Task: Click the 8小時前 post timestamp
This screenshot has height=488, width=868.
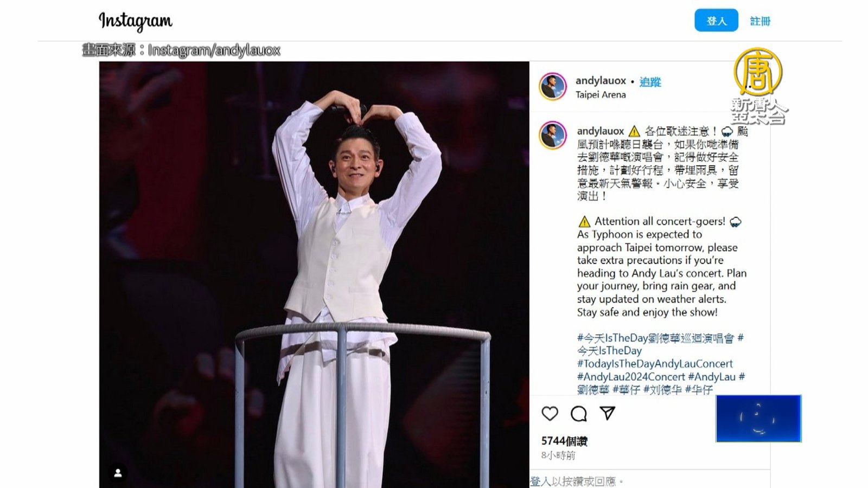Action: (x=558, y=456)
